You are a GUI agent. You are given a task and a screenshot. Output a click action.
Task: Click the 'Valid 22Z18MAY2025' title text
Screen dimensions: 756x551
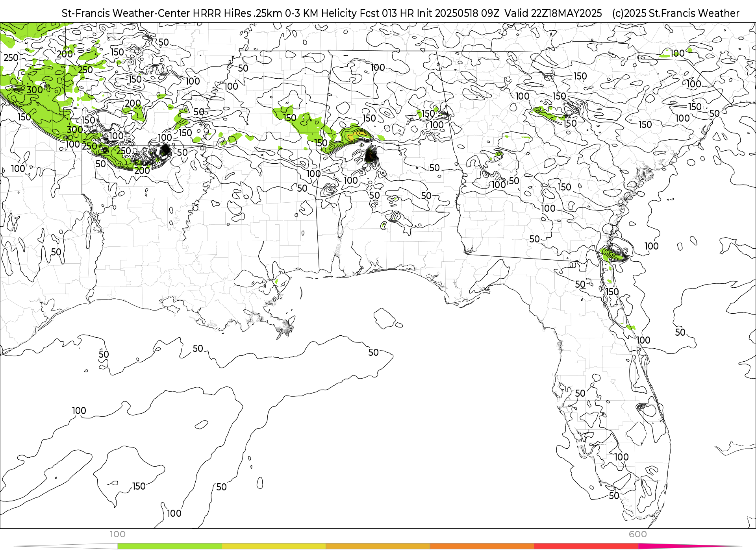pos(553,13)
